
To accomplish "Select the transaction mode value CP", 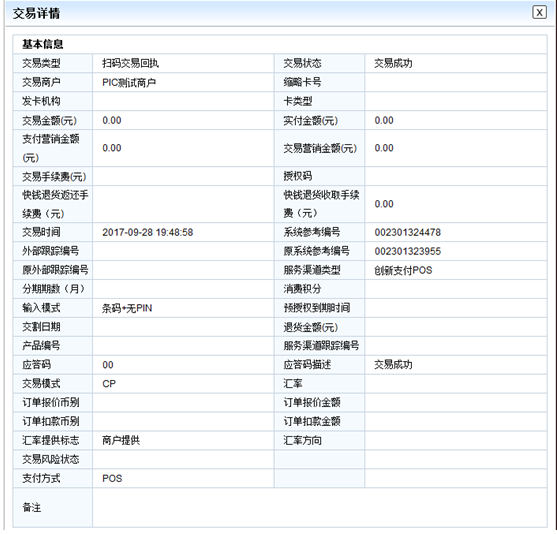I will click(109, 384).
